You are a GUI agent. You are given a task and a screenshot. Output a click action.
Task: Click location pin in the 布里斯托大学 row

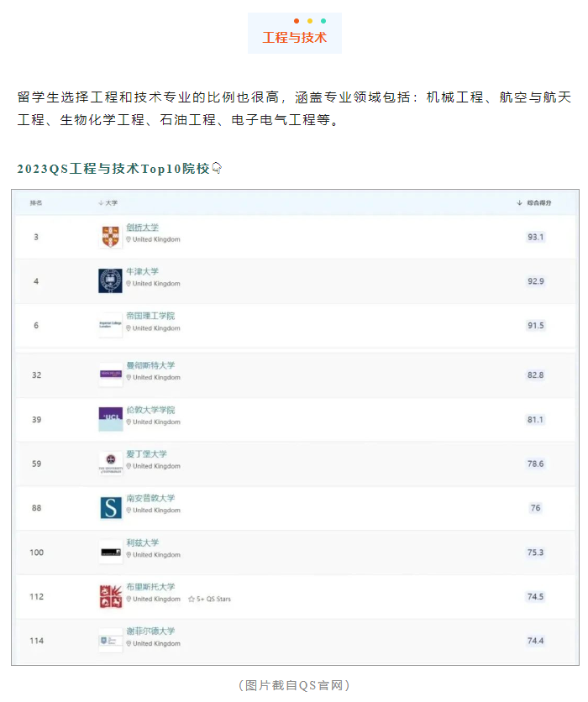(129, 599)
